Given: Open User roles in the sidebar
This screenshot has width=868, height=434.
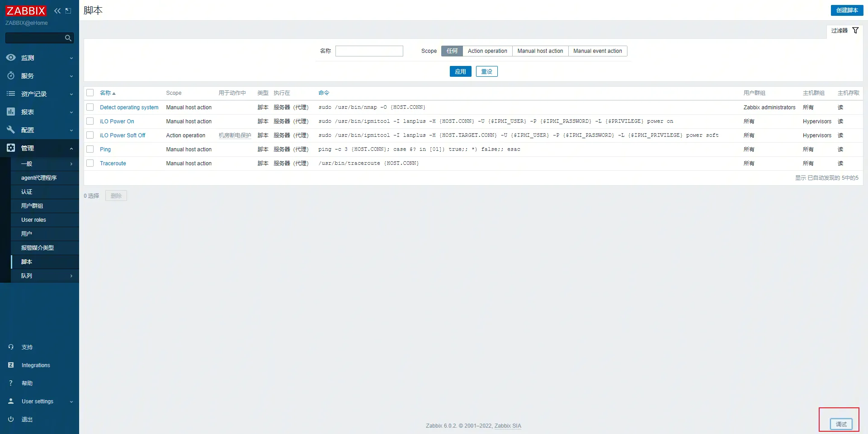Looking at the screenshot, I should pyautogui.click(x=33, y=220).
